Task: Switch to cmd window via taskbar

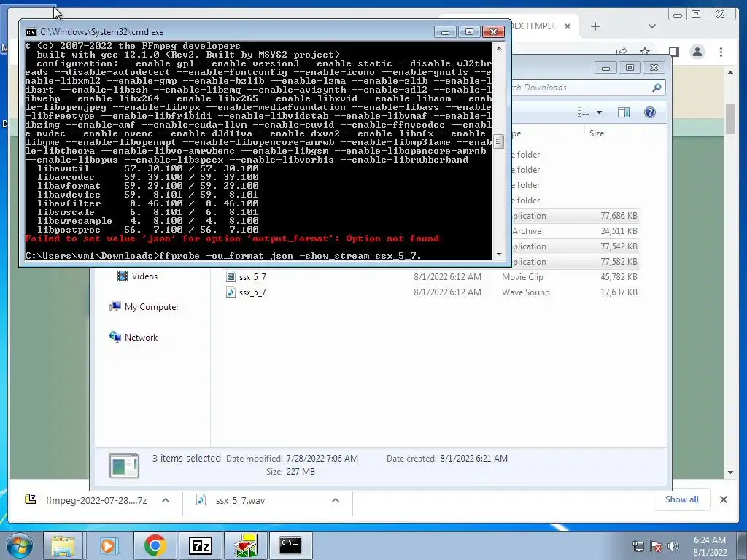Action: point(290,545)
